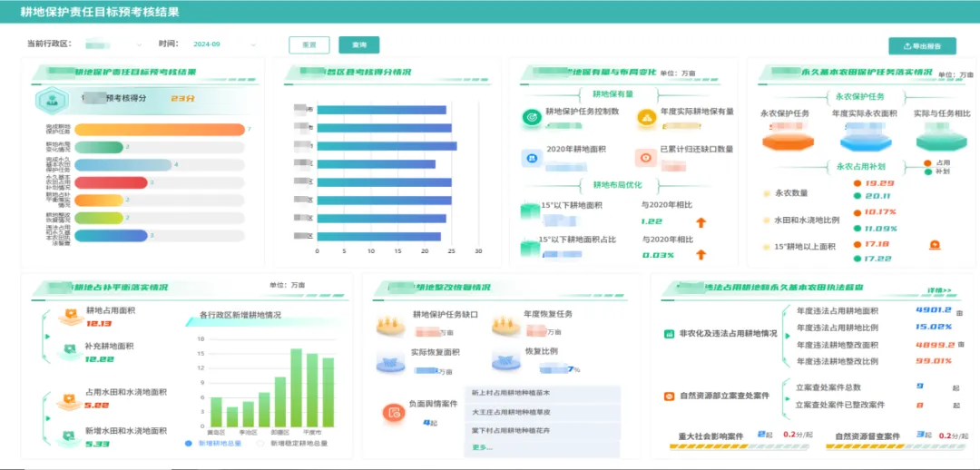This screenshot has width=980, height=470.
Task: Click the 已累计归还缺口数量 red icon
Action: (646, 158)
